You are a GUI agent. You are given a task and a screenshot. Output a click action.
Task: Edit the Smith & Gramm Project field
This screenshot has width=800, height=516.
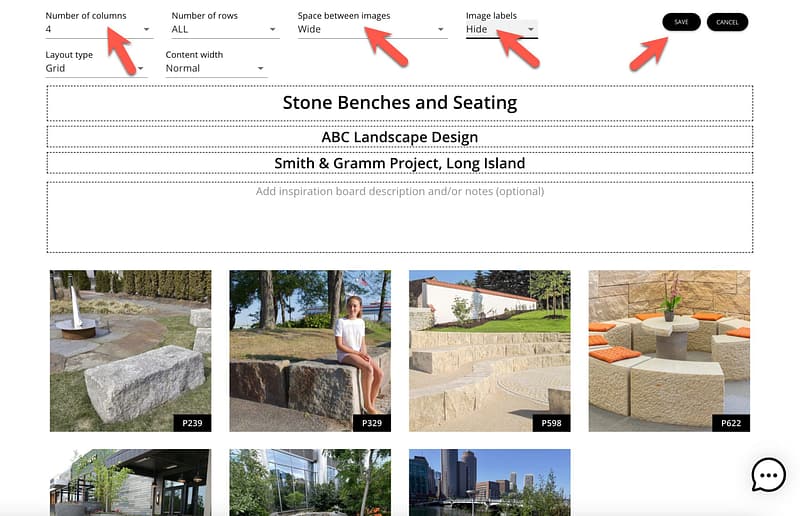pos(399,163)
